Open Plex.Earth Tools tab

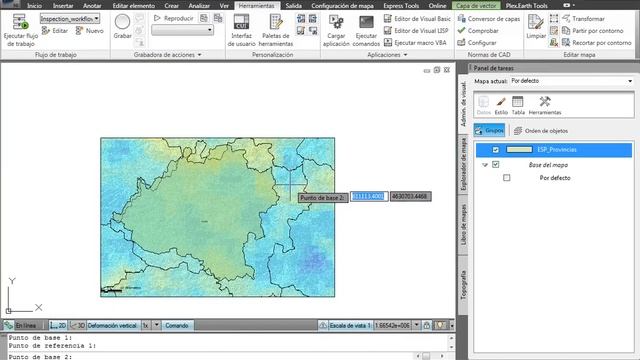[x=527, y=6]
